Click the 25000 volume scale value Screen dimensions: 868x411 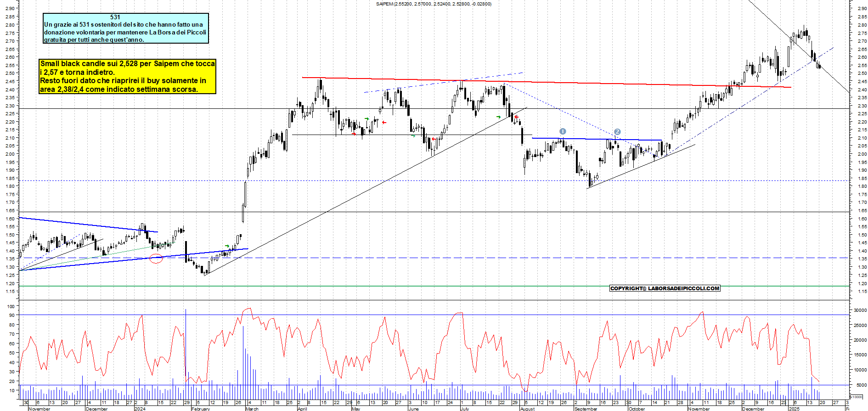click(860, 326)
